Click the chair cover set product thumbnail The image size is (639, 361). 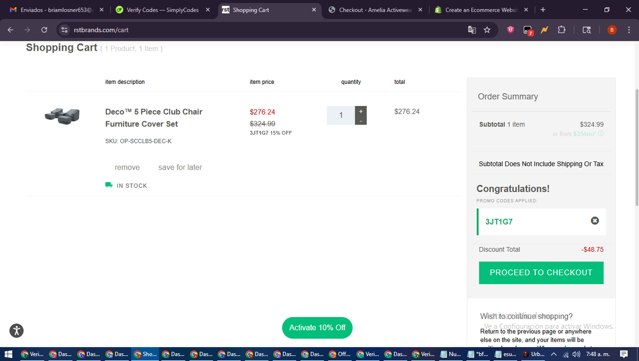tap(62, 116)
